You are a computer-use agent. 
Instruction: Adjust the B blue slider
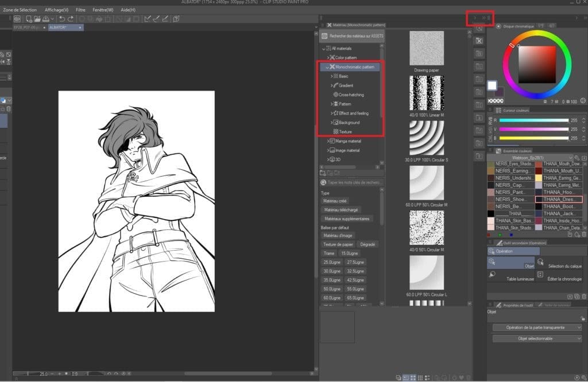(534, 138)
